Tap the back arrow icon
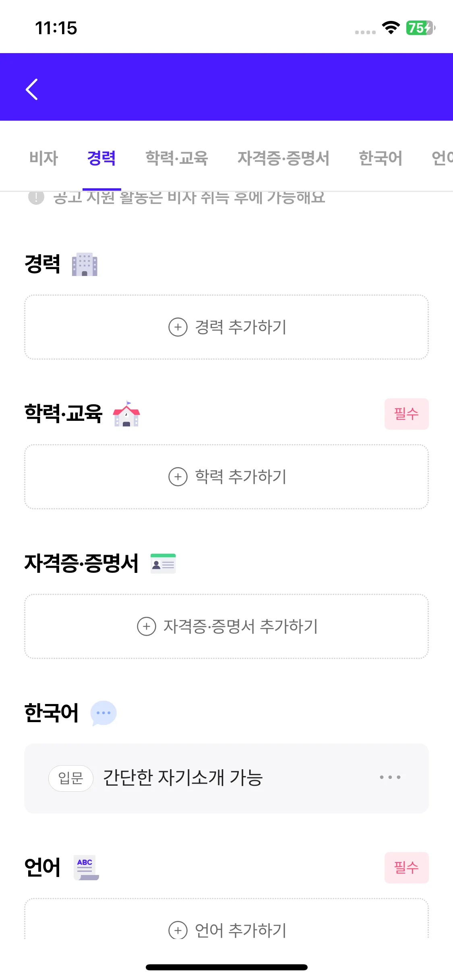 32,89
